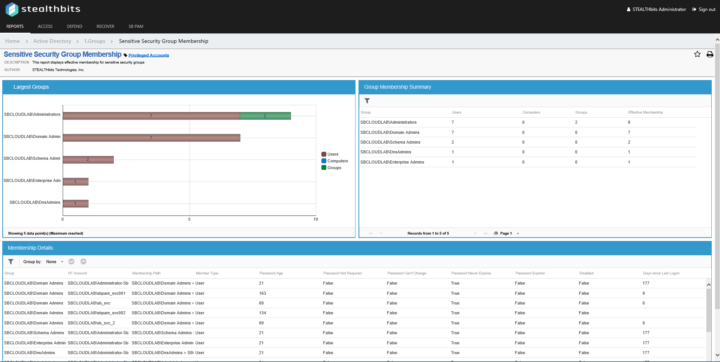Sort summary by Effective Membership column
The width and height of the screenshot is (720, 362).
pos(645,112)
